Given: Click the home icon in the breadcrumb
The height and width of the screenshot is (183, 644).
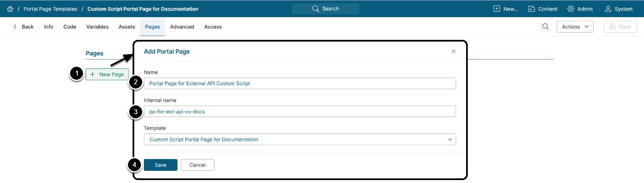Looking at the screenshot, I should [10, 9].
